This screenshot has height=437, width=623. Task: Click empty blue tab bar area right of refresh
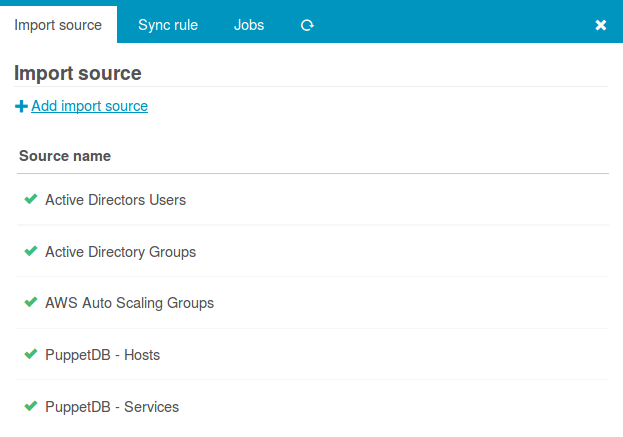(x=450, y=25)
